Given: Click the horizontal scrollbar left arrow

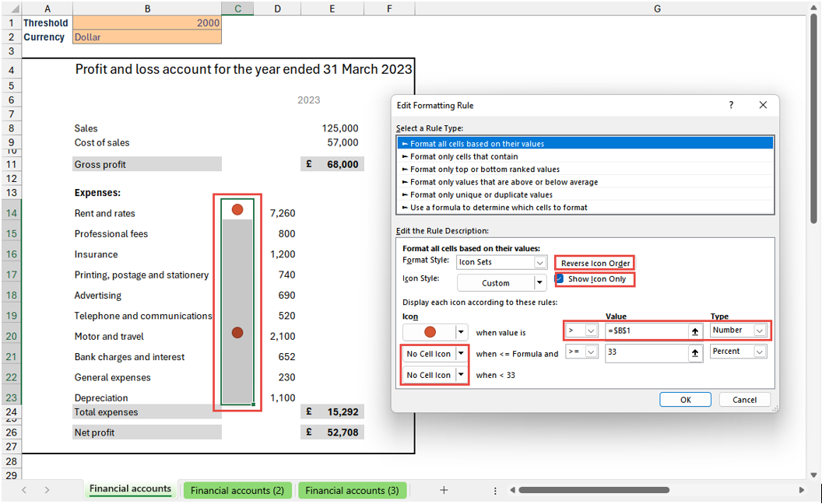Looking at the screenshot, I should pos(512,490).
